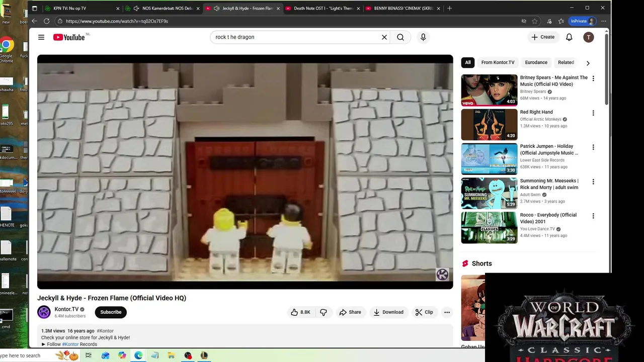Screen dimensions: 644x362
Task: Select the Eurodance filter chip
Action: coord(536,62)
